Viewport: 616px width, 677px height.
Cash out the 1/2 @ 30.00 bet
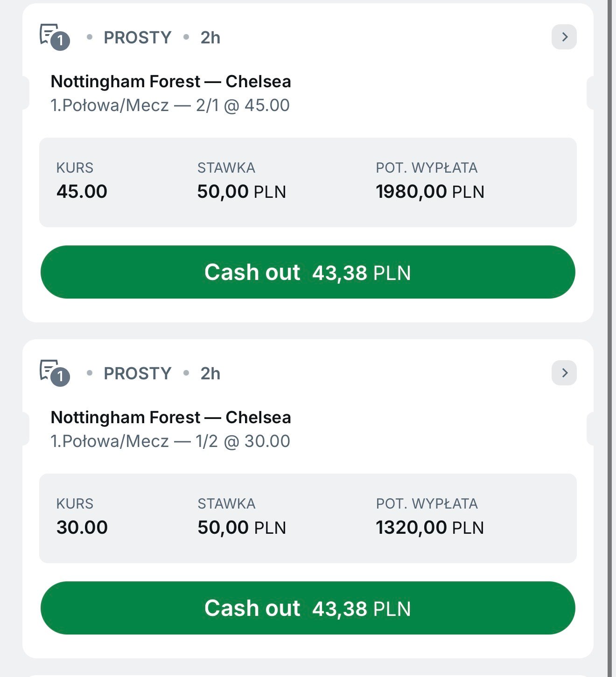pyautogui.click(x=308, y=608)
